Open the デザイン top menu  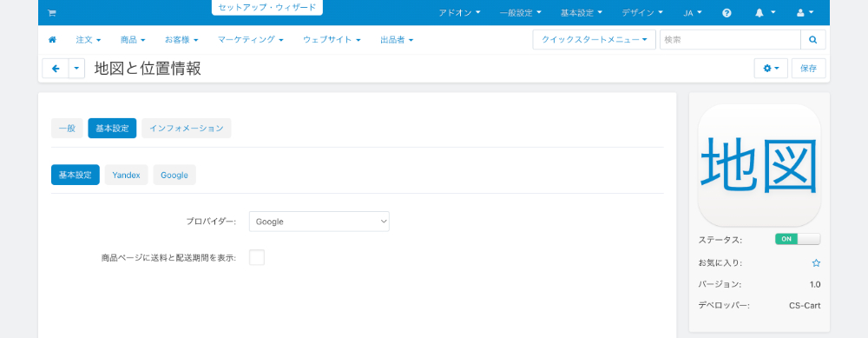pos(642,13)
